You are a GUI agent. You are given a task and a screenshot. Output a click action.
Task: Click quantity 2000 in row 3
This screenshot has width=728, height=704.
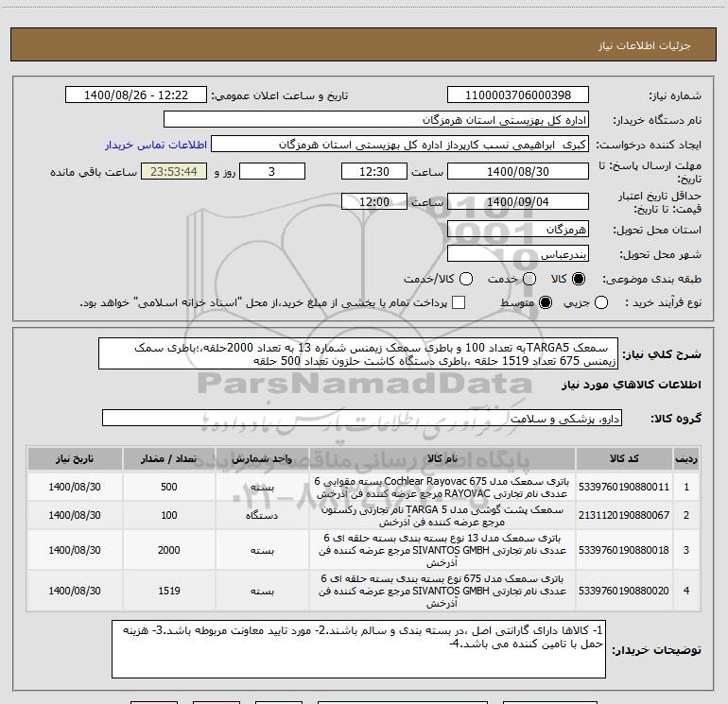(169, 550)
